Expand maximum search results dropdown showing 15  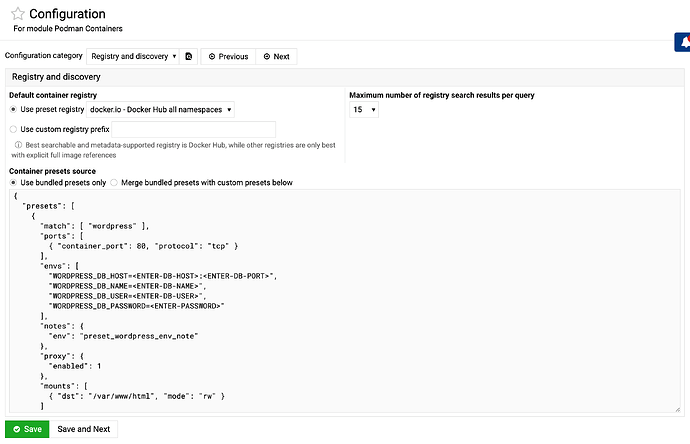[363, 109]
